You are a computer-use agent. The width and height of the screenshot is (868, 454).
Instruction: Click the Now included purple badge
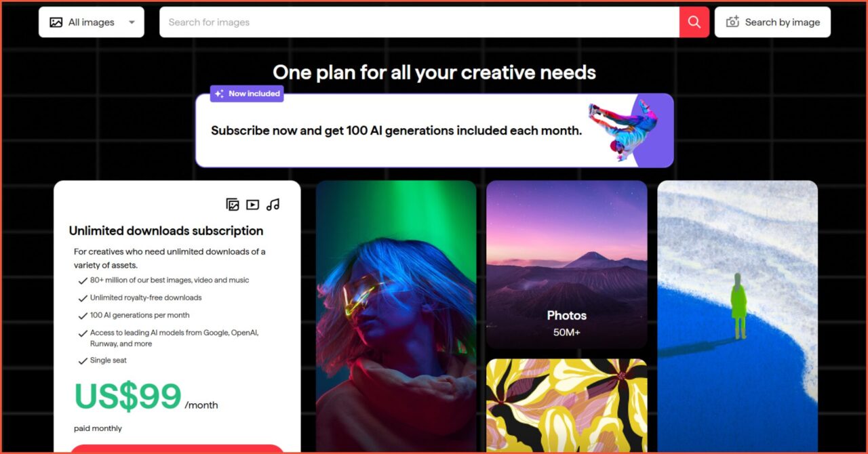tap(247, 94)
